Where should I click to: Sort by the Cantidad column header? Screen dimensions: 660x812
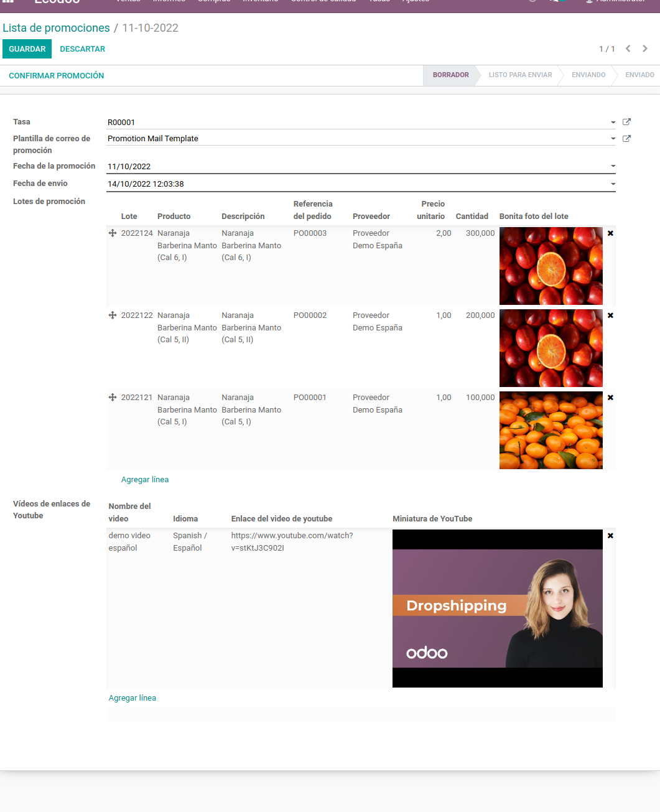472,217
